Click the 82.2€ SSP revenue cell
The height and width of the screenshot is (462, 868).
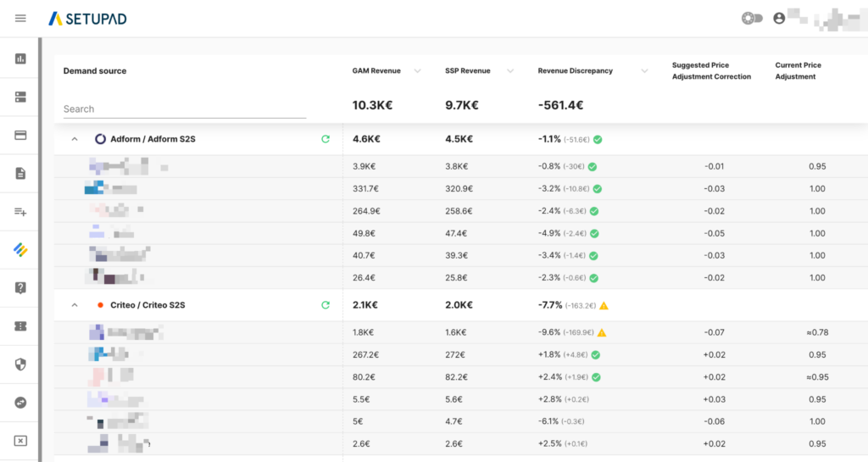point(456,376)
